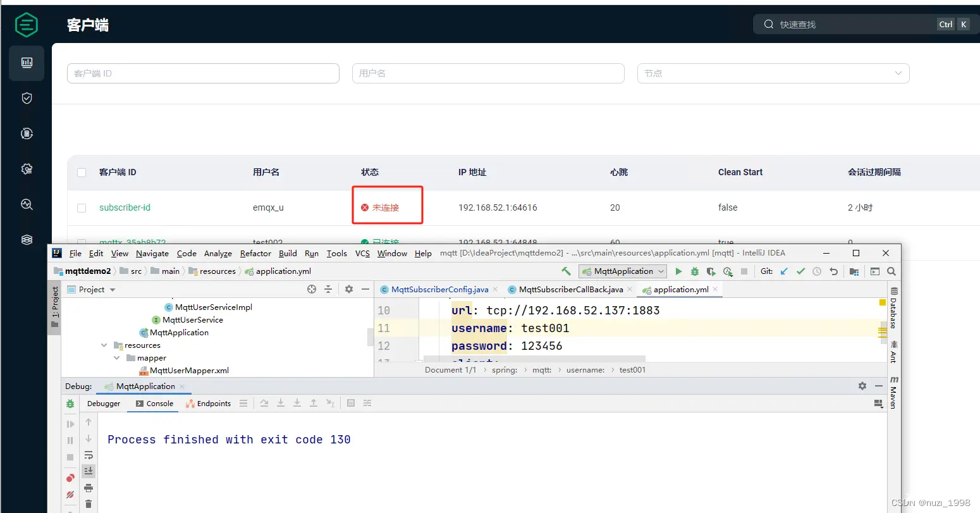Click the soft-wrap icon in console
The width and height of the screenshot is (980, 513).
point(89,455)
